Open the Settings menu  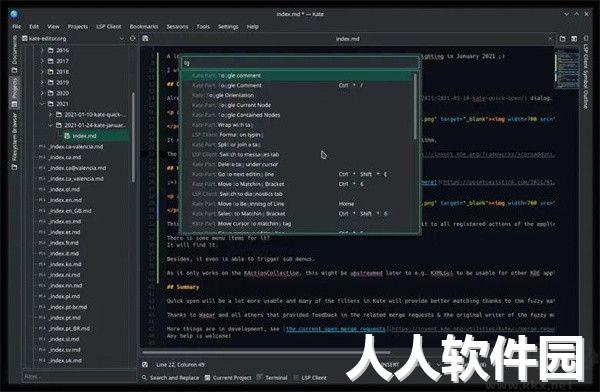pos(228,27)
